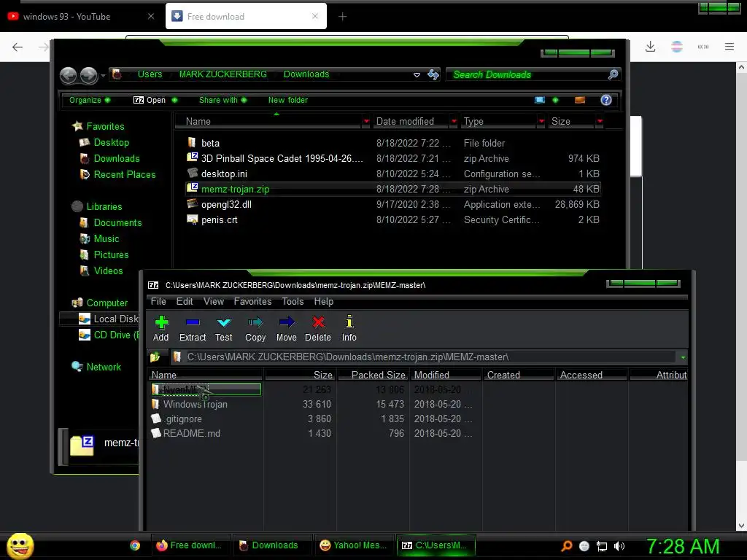
Task: Open the Favorites menu in 7-Zip
Action: coord(252,301)
